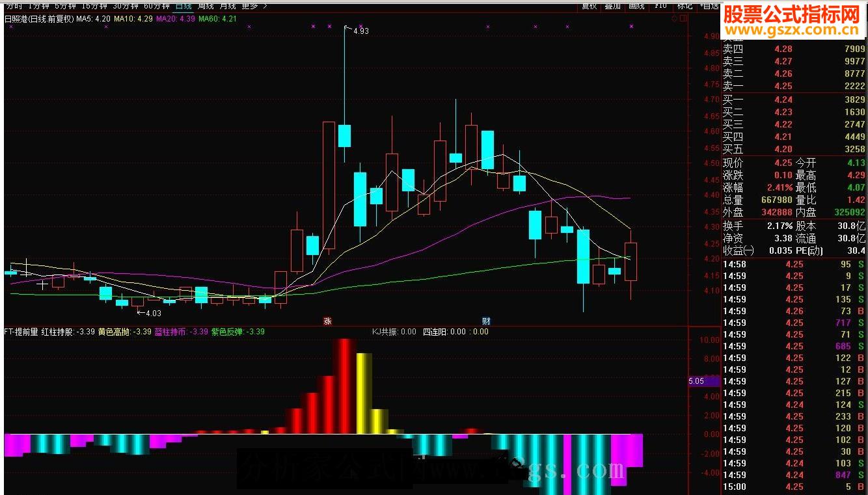
Task: Click the F10 company info button
Action: coord(660,5)
